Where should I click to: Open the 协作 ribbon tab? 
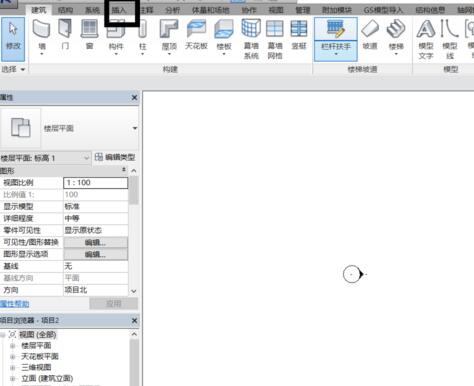pyautogui.click(x=249, y=10)
